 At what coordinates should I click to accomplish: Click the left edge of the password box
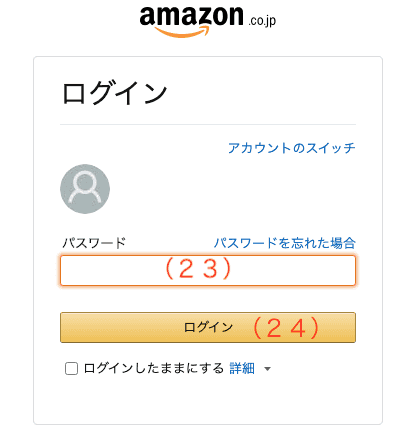pos(64,271)
